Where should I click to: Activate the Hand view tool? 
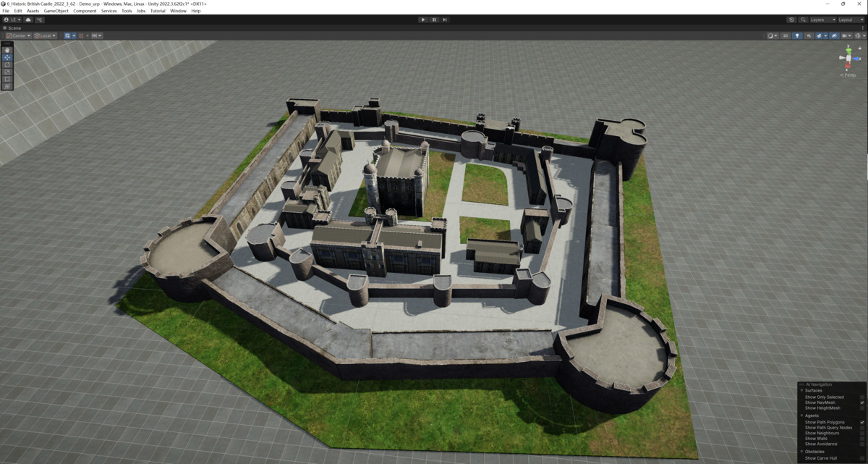pos(7,49)
